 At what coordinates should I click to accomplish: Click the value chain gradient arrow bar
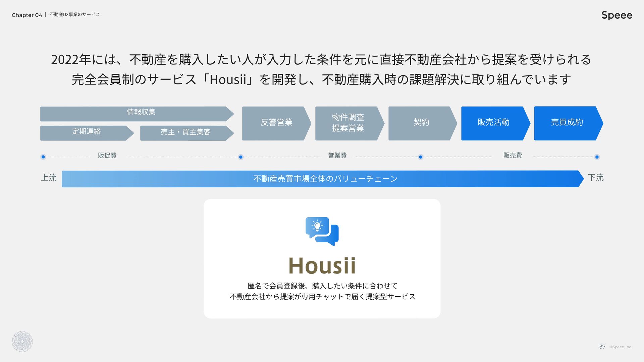[x=322, y=179]
